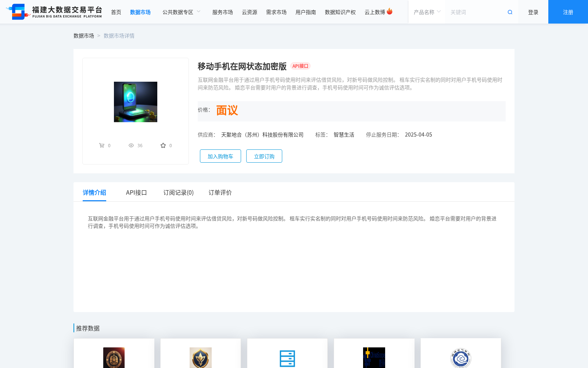The height and width of the screenshot is (368, 588).
Task: Switch to the API接口 tab
Action: [x=136, y=192]
